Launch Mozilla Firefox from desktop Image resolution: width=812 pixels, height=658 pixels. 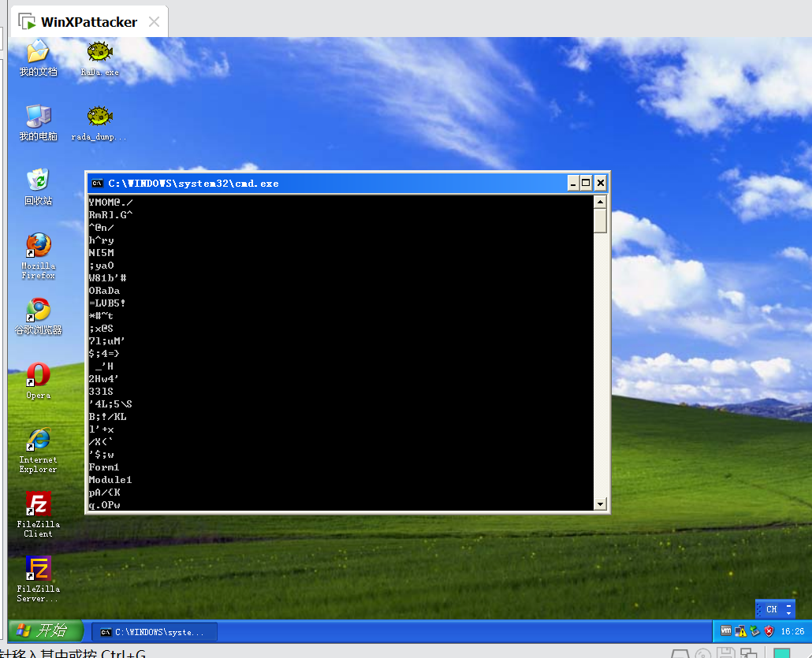click(x=39, y=256)
